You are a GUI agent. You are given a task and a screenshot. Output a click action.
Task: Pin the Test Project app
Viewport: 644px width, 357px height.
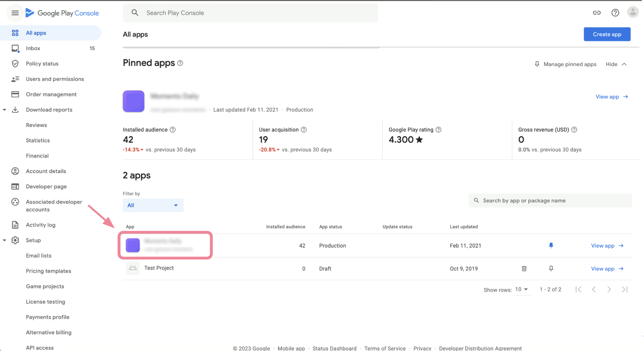pos(551,269)
